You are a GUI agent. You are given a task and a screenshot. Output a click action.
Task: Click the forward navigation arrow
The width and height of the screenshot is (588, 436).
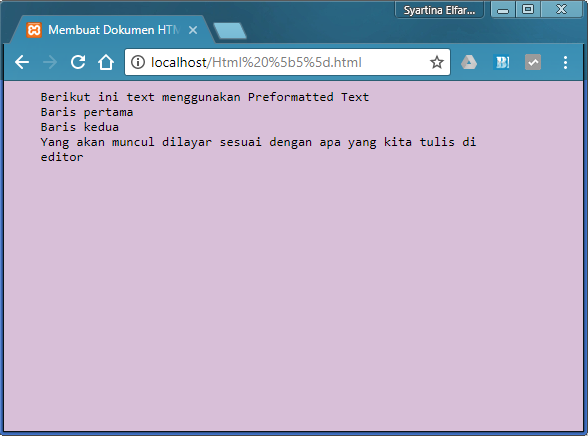point(50,62)
